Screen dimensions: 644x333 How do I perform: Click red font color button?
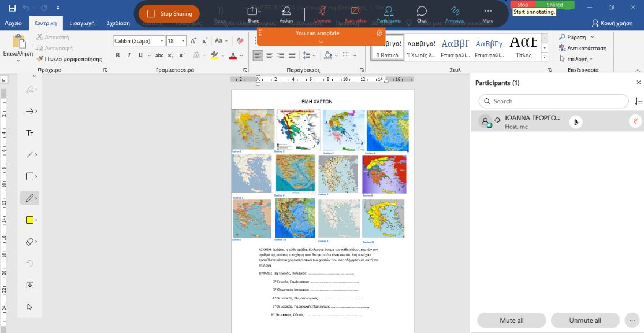[233, 55]
